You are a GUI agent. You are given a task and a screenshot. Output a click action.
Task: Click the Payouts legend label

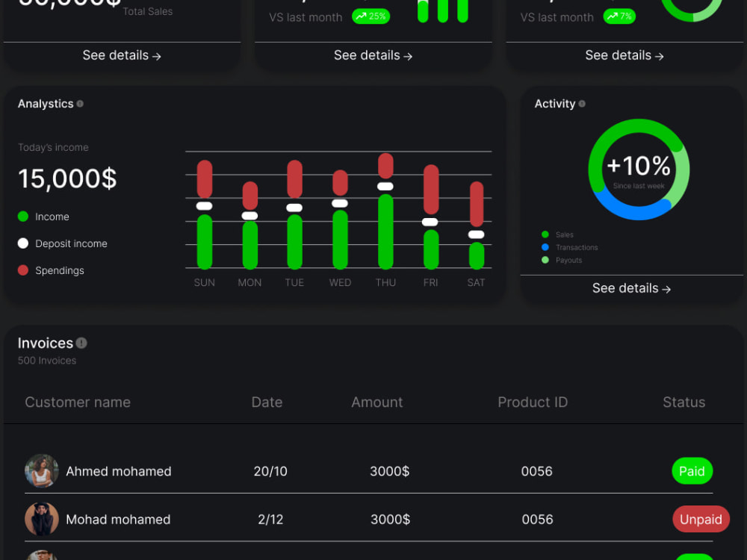[568, 260]
